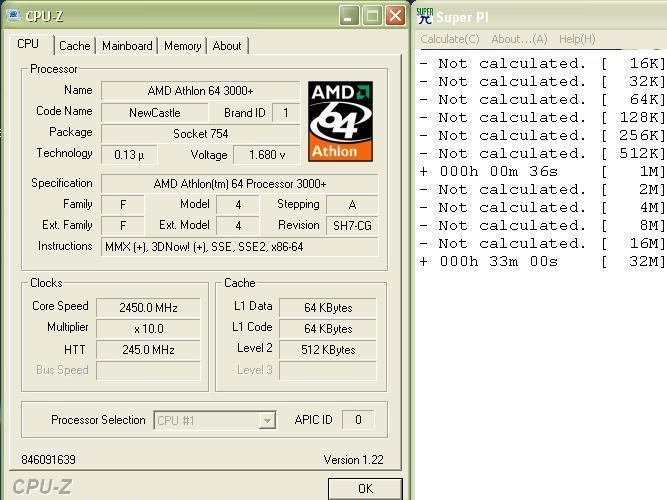The image size is (667, 500).
Task: Click the Version 1.22 label
Action: (x=353, y=460)
